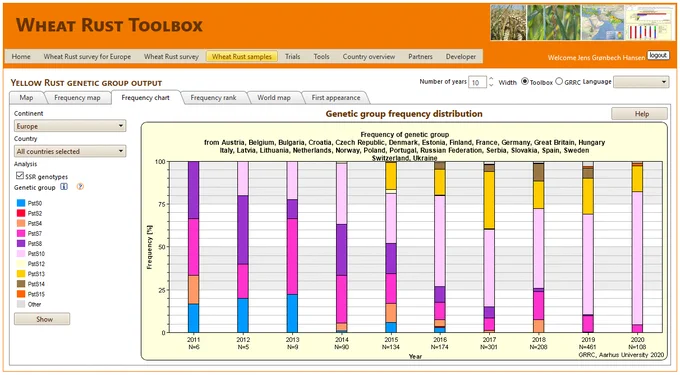Click the 'Welcome Jens Grønbech Hansen' text

pos(596,57)
